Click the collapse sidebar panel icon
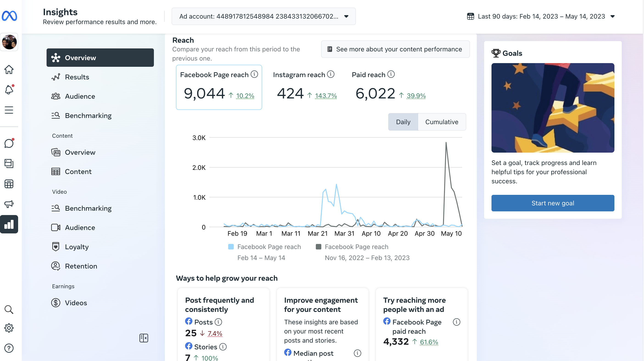The height and width of the screenshot is (361, 644). pos(144,338)
